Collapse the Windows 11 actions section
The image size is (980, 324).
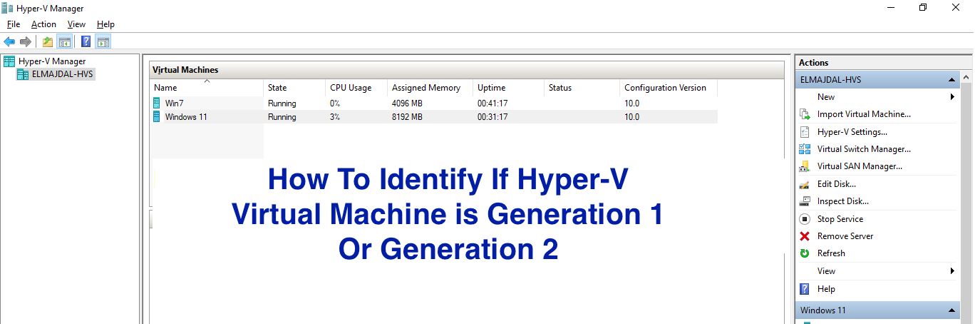pyautogui.click(x=951, y=310)
